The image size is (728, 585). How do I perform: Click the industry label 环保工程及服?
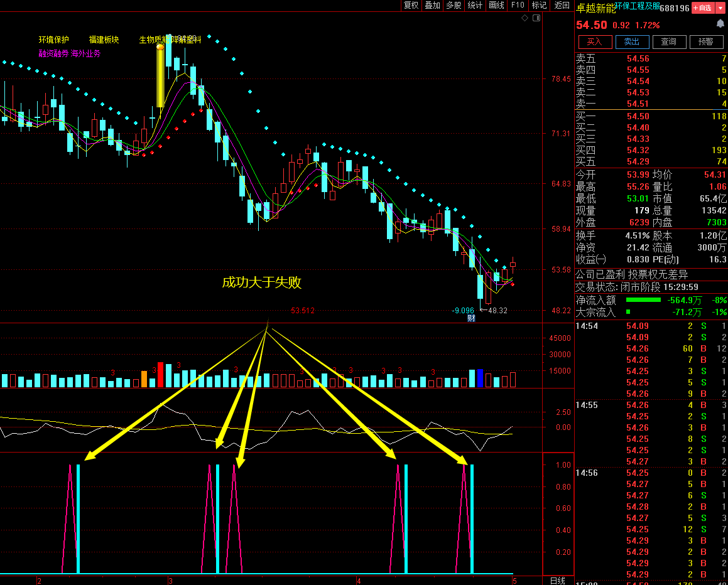(x=638, y=6)
